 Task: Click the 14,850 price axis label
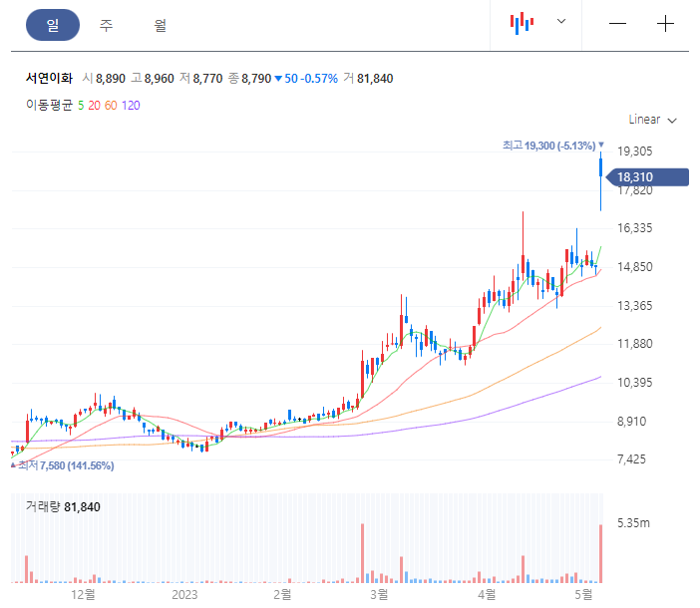[635, 267]
